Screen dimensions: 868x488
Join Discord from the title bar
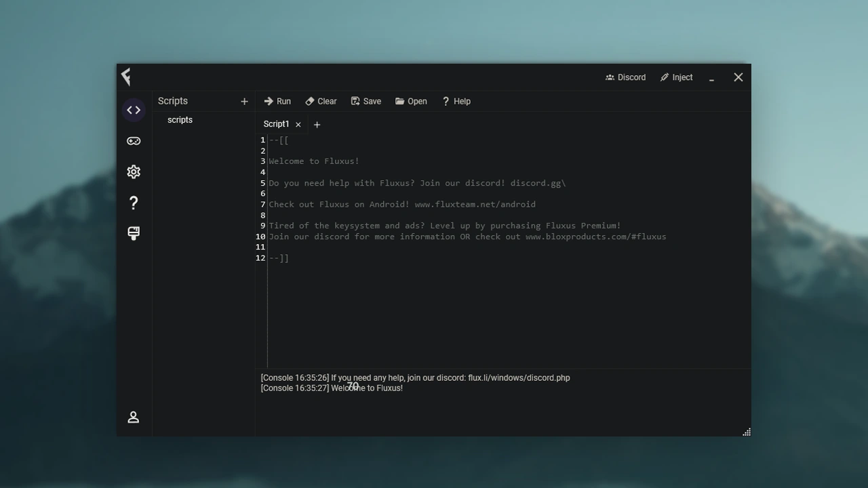625,77
